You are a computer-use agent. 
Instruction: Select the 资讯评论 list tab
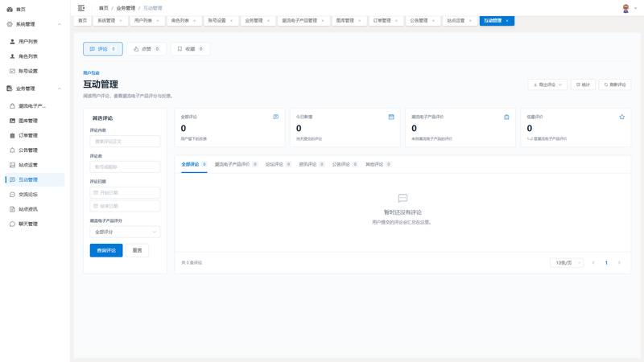pyautogui.click(x=312, y=164)
